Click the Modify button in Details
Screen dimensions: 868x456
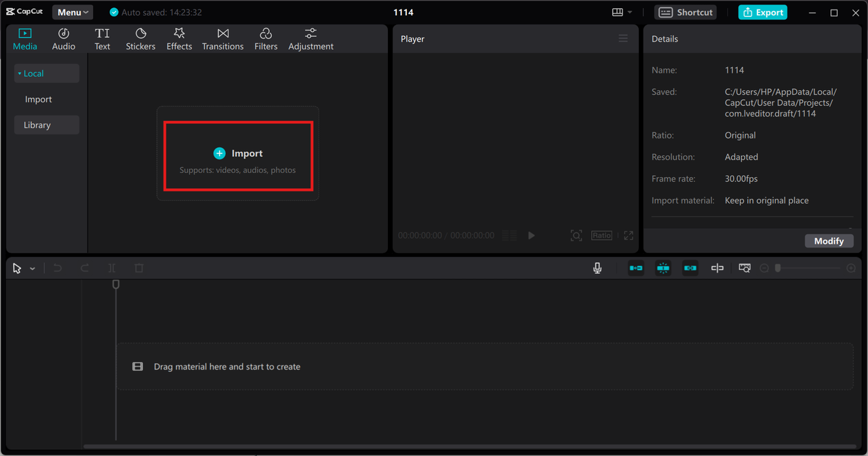point(829,241)
